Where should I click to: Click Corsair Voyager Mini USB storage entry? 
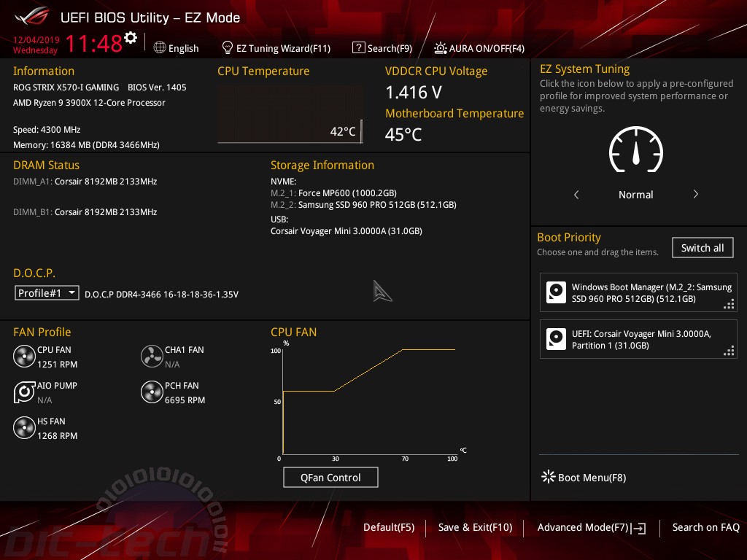pyautogui.click(x=347, y=231)
